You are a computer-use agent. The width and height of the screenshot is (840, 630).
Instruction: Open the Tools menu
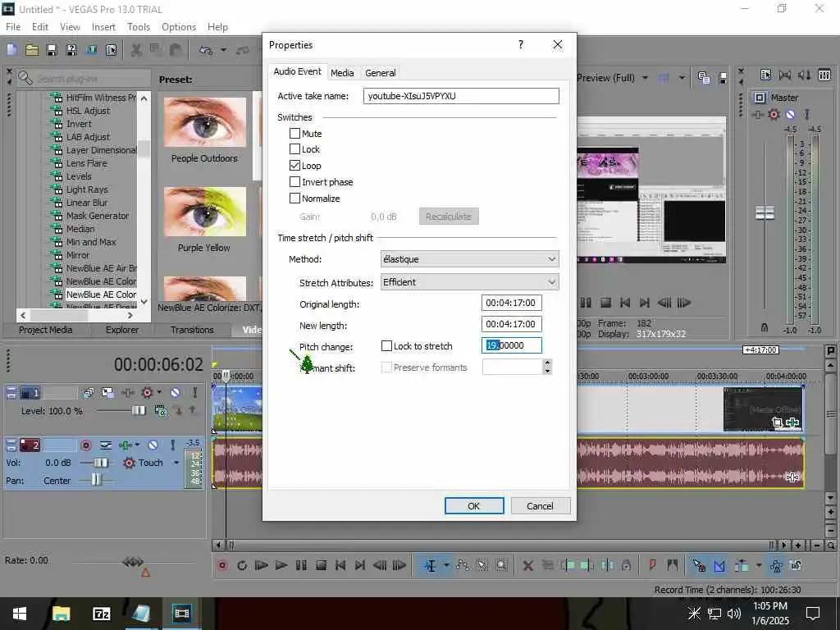point(139,27)
